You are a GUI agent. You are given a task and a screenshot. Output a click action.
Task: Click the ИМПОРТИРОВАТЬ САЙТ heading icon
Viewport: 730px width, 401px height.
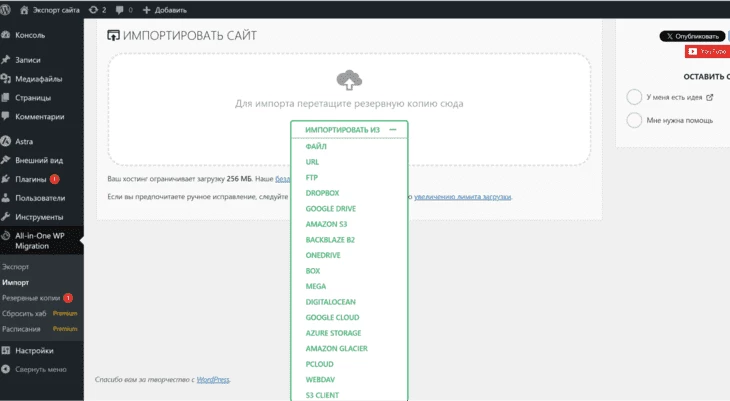coord(113,35)
